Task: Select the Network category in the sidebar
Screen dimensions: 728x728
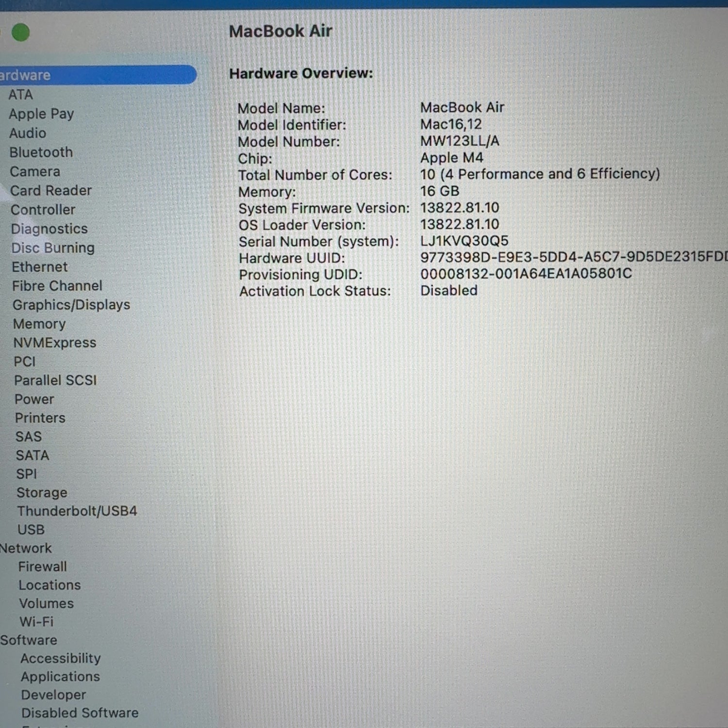Action: (x=26, y=548)
